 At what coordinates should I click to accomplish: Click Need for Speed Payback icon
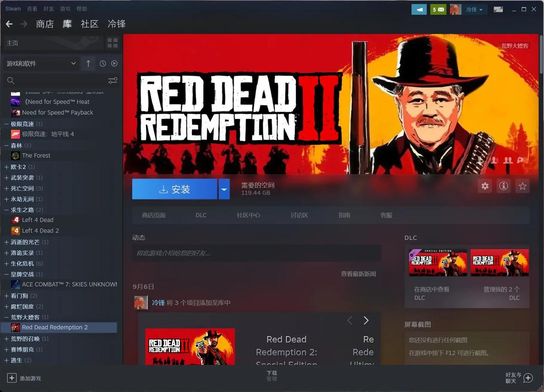15,113
